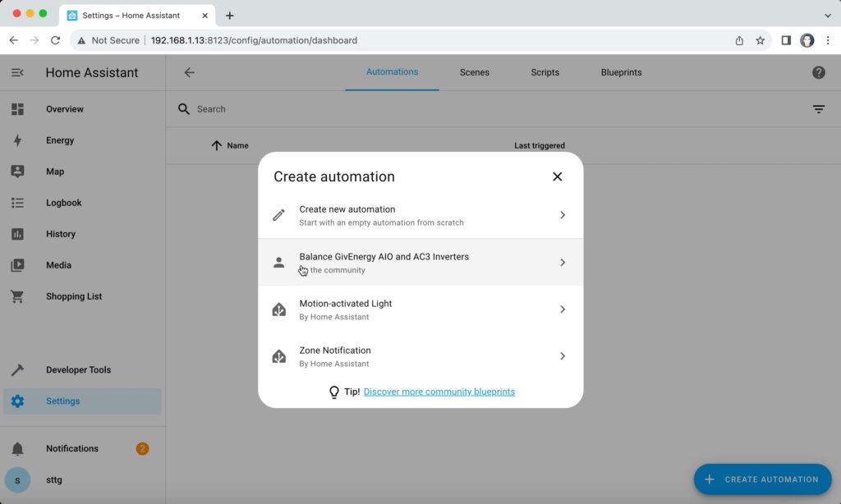The image size is (841, 504).
Task: Choose the Zone Notification blueprint
Action: (x=420, y=356)
